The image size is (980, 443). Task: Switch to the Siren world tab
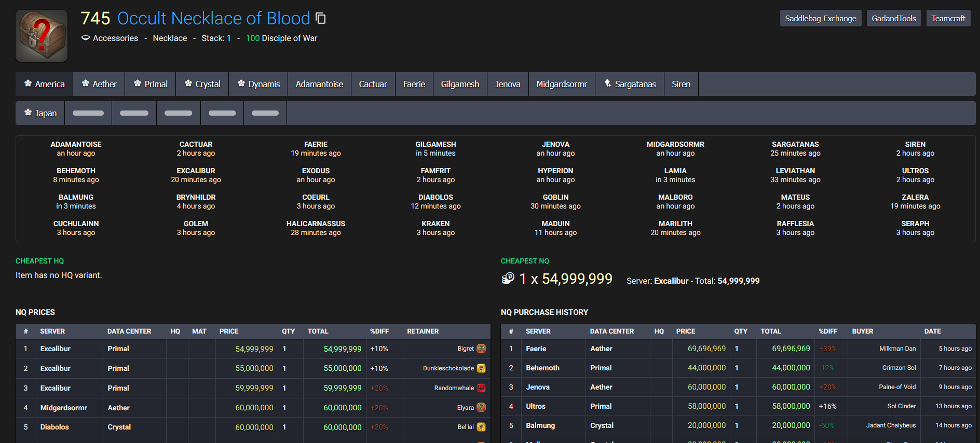(681, 84)
